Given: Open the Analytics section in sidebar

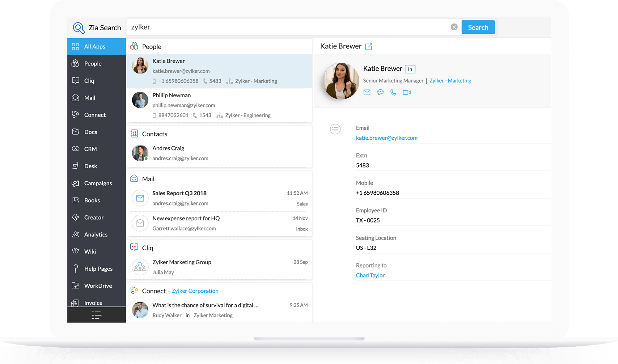Looking at the screenshot, I should click(95, 234).
